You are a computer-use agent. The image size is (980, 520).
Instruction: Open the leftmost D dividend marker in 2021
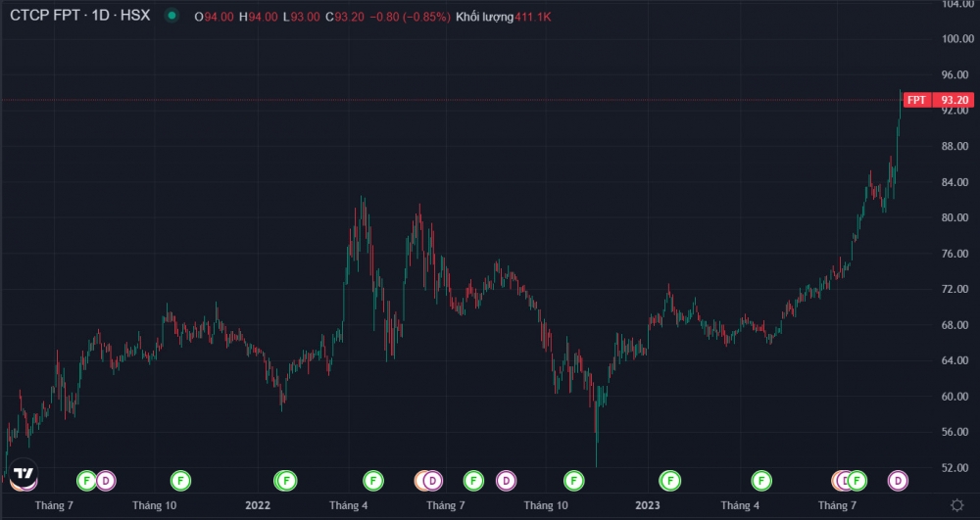105,480
